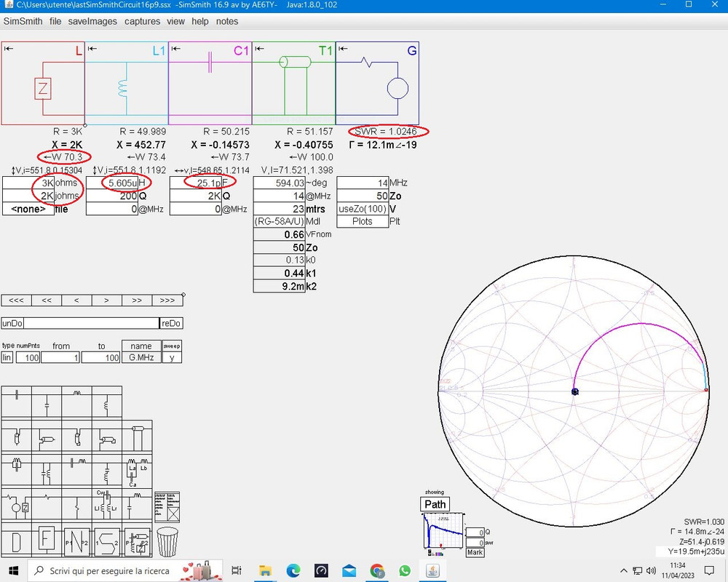Toggle the Path showing button
This screenshot has width=728, height=582.
point(435,504)
